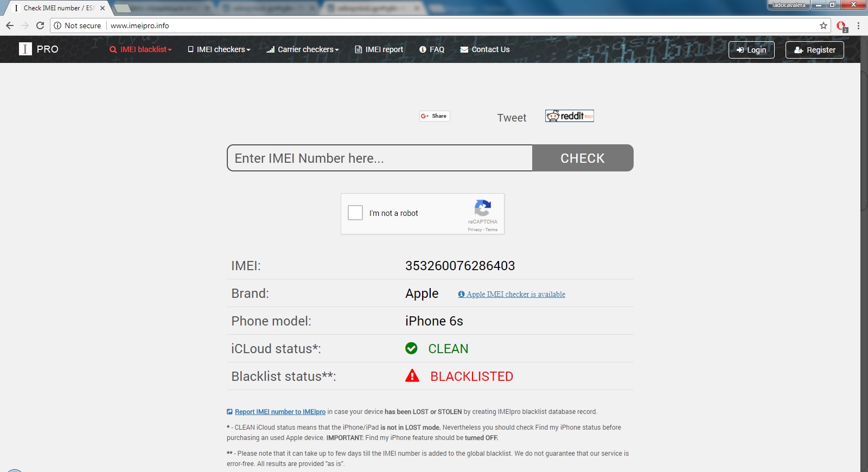Open the Not secure site info indicator
868x472 pixels.
tap(78, 25)
